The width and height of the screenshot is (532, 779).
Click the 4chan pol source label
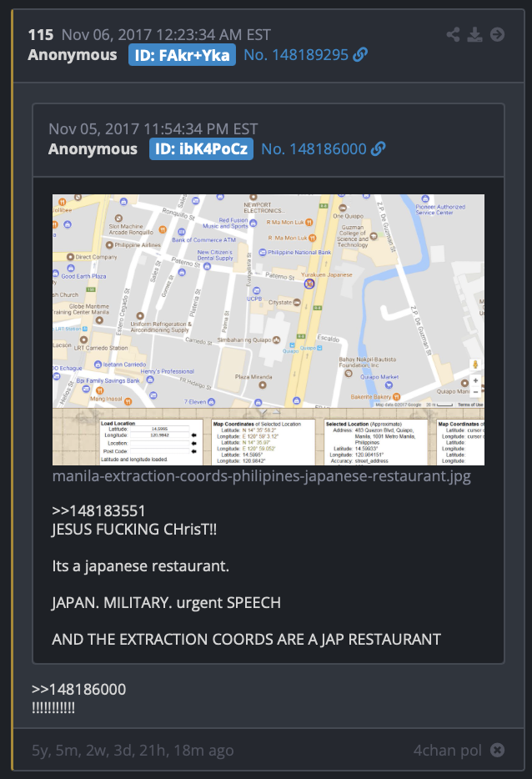click(x=448, y=750)
